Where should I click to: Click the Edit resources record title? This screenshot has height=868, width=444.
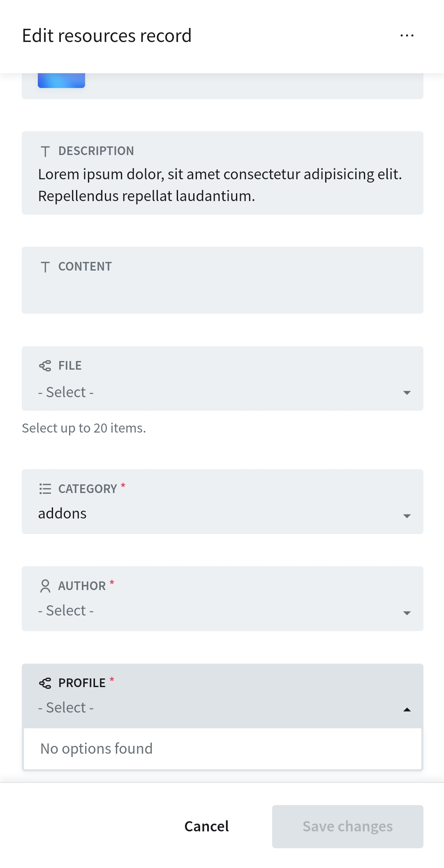point(106,35)
